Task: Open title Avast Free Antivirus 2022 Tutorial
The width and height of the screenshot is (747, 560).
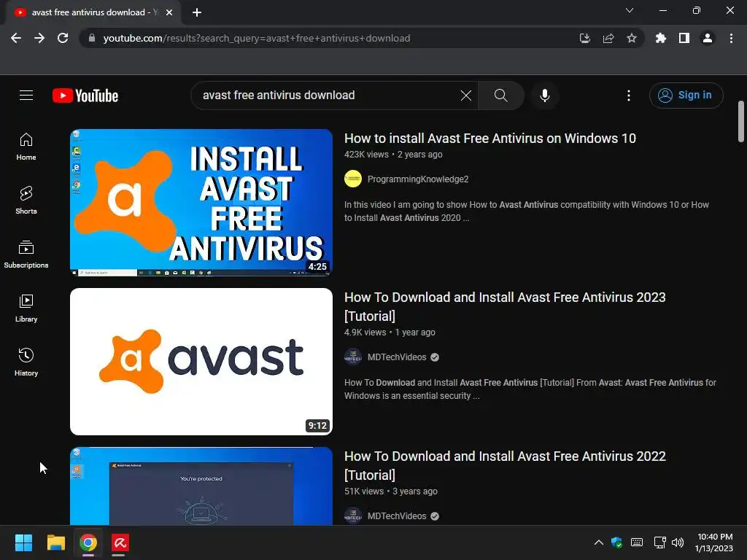Action: click(x=505, y=466)
